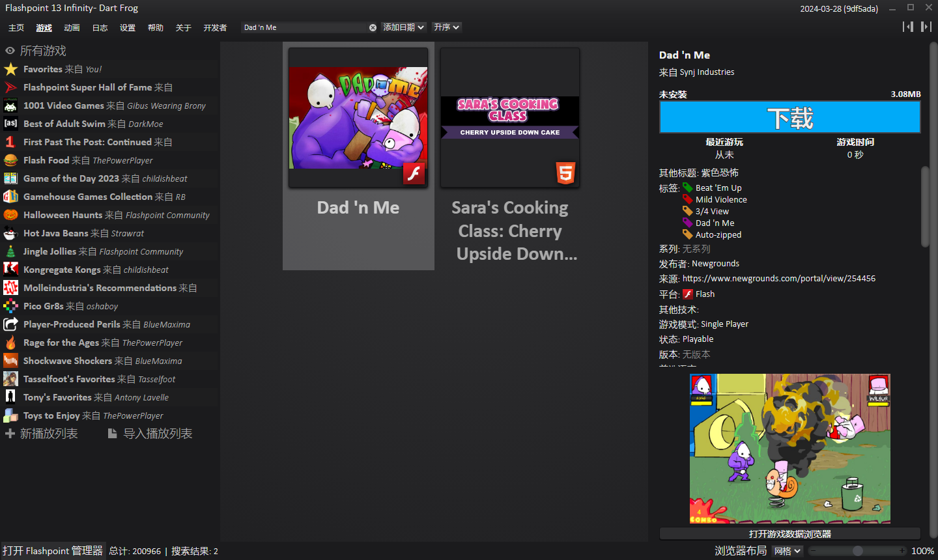The width and height of the screenshot is (938, 560).
Task: Collapse the right sidebar using the top-right icon
Action: coord(926,27)
